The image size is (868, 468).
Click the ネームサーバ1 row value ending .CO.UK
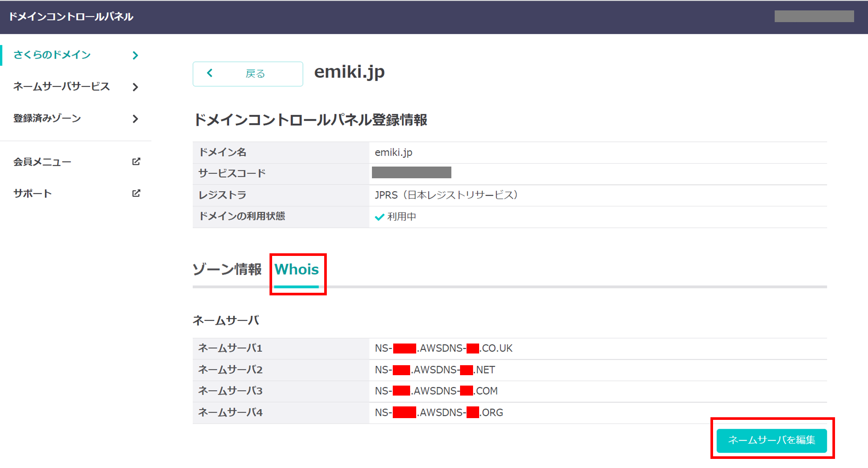(444, 348)
